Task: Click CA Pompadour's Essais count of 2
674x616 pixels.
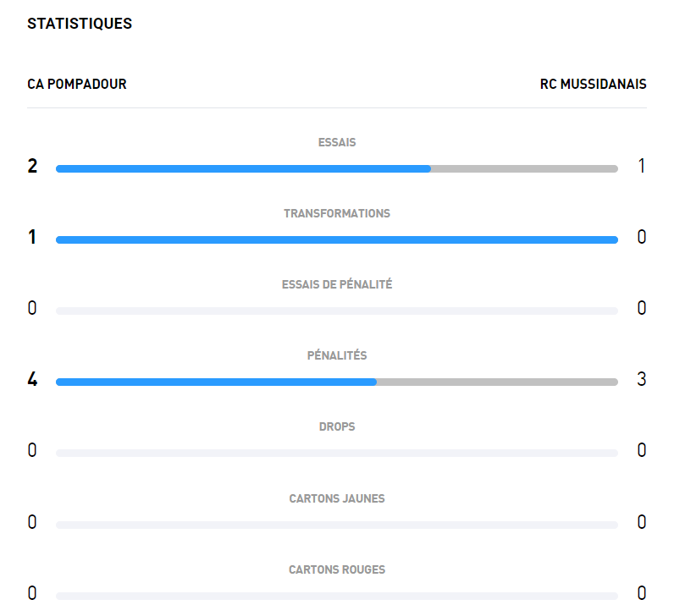Action: [33, 166]
